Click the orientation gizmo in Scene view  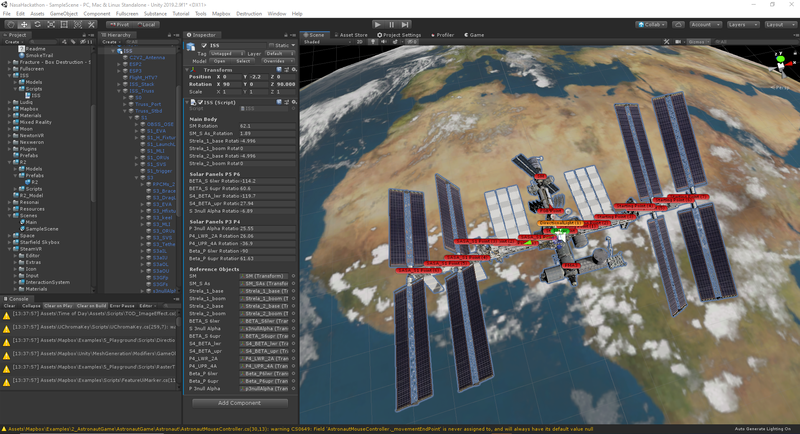[780, 63]
